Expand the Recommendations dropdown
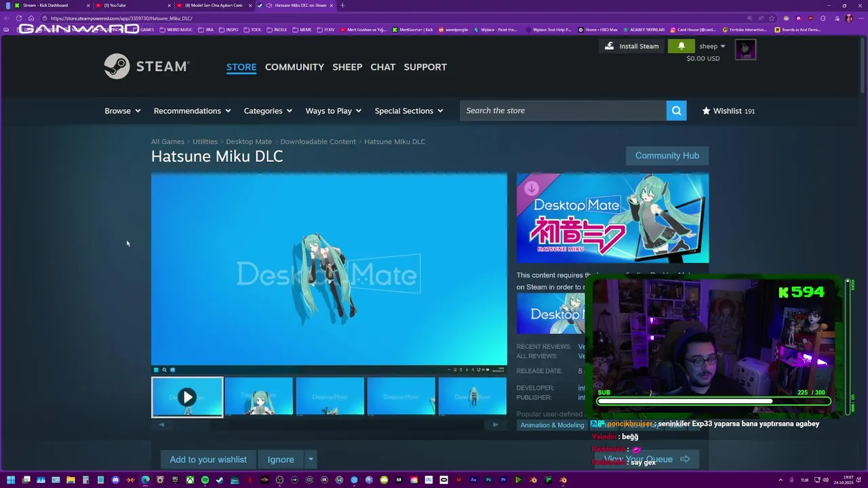This screenshot has height=488, width=868. click(192, 110)
